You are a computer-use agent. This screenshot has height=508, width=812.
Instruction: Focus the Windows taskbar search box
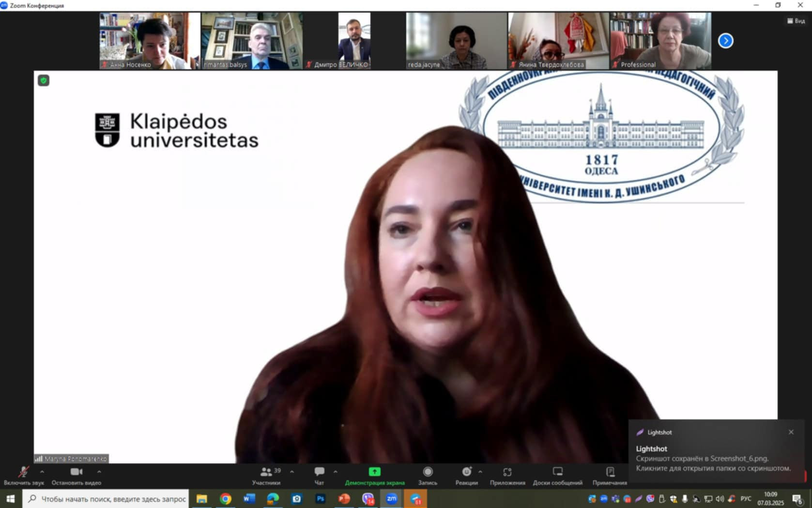coord(106,499)
